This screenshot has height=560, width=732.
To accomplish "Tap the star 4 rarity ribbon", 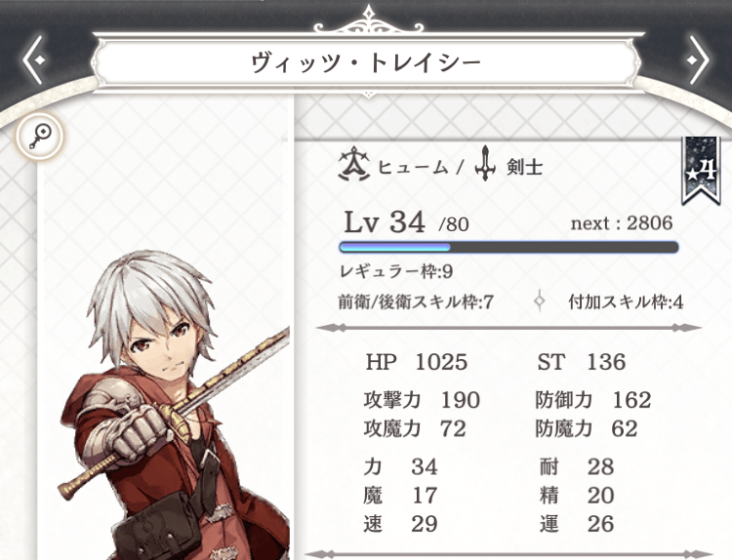I will [701, 171].
